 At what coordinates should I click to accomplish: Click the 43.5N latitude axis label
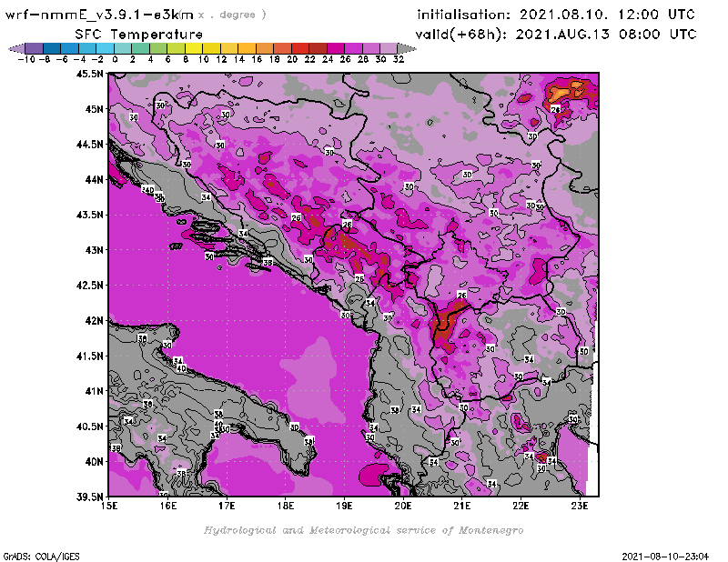pyautogui.click(x=90, y=215)
